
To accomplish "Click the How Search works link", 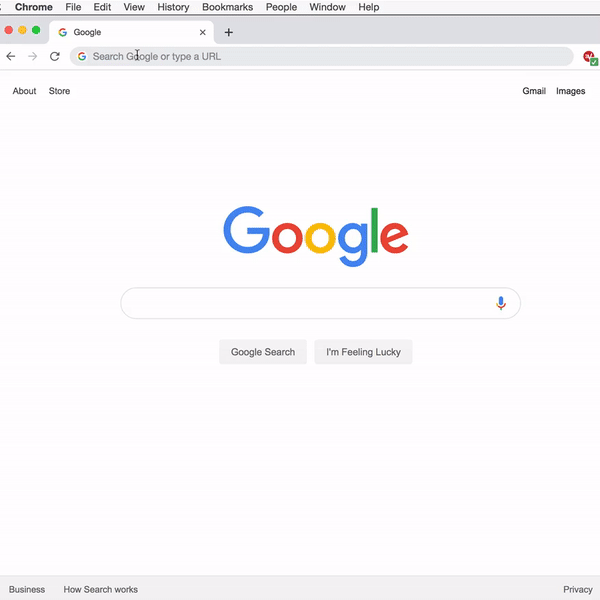I will (101, 589).
